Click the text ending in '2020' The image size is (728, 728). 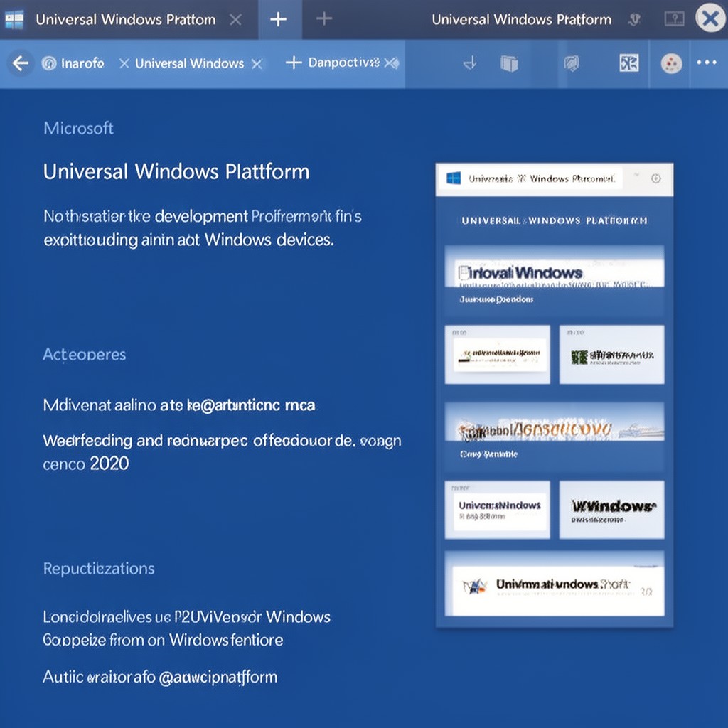click(222, 451)
